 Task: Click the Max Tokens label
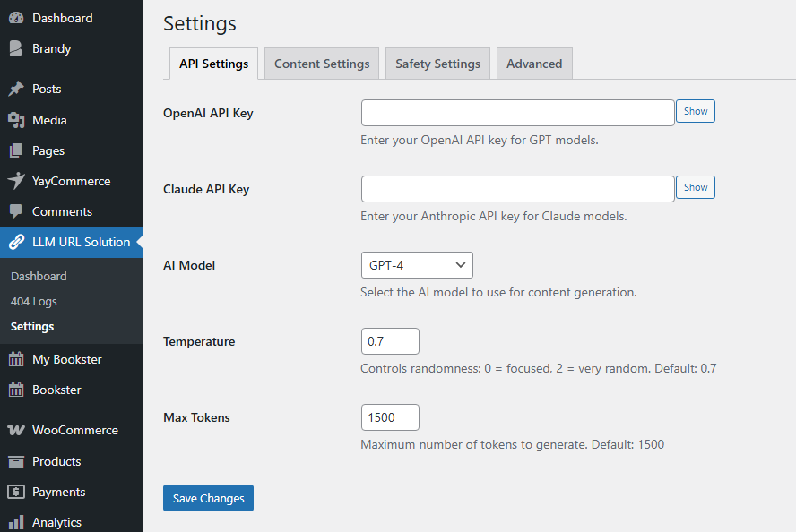coord(196,417)
